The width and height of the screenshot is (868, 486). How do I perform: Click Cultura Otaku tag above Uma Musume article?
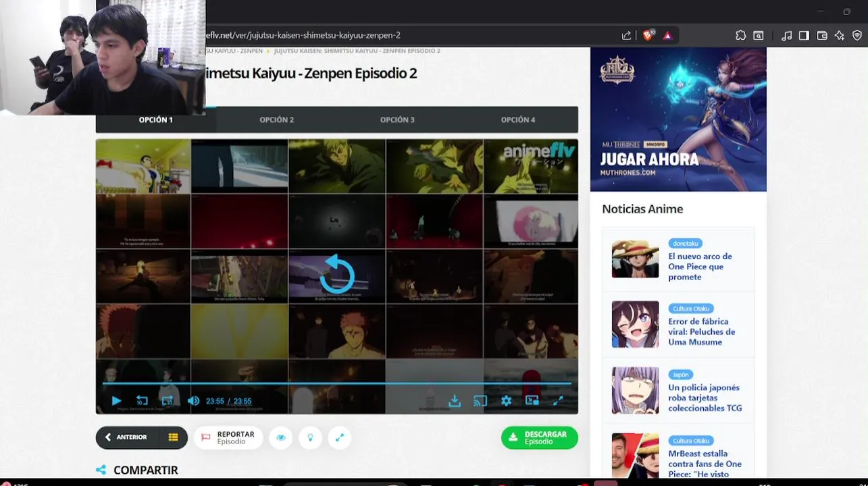[690, 308]
